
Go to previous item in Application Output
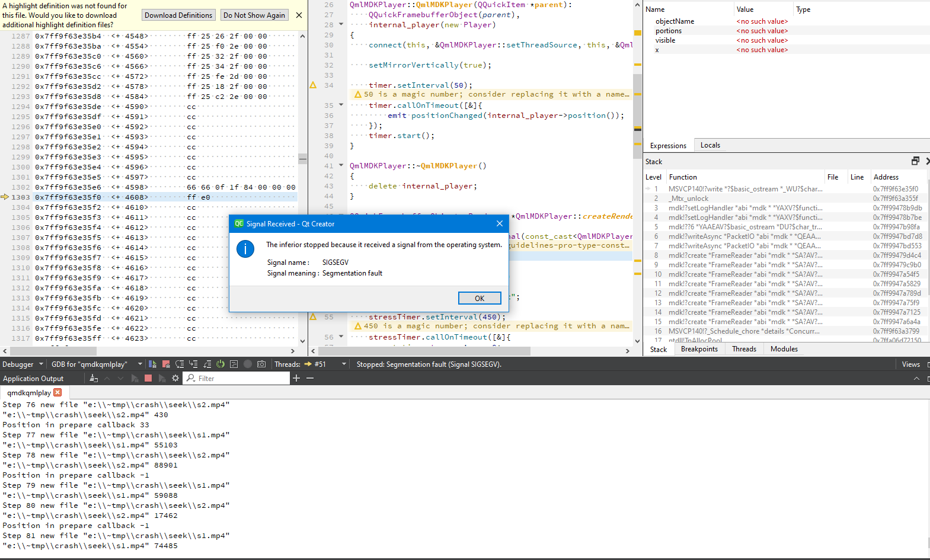pyautogui.click(x=107, y=378)
